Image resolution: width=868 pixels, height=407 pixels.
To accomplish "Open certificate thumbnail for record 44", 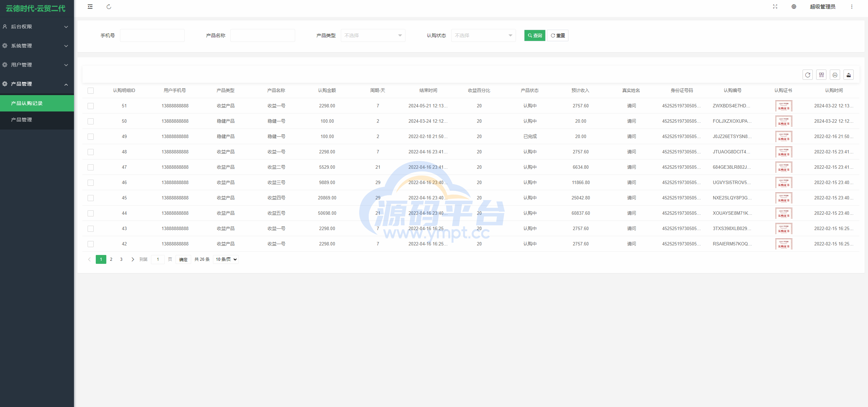I will pyautogui.click(x=783, y=213).
